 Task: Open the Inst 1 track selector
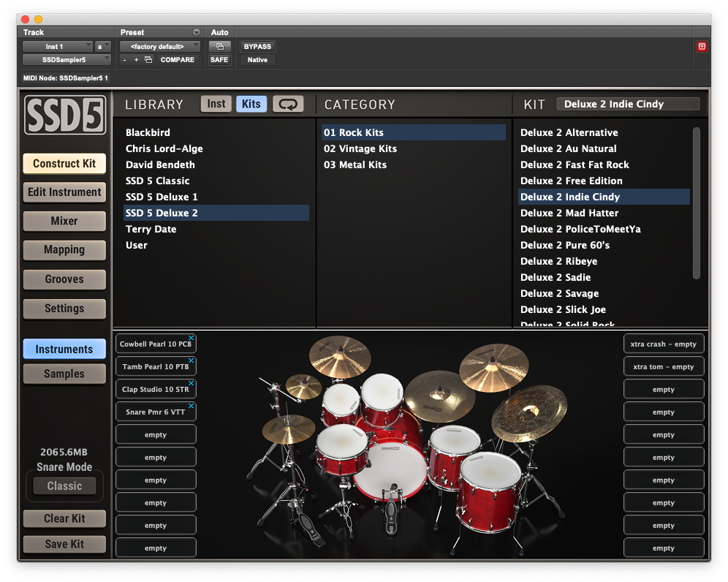point(58,47)
